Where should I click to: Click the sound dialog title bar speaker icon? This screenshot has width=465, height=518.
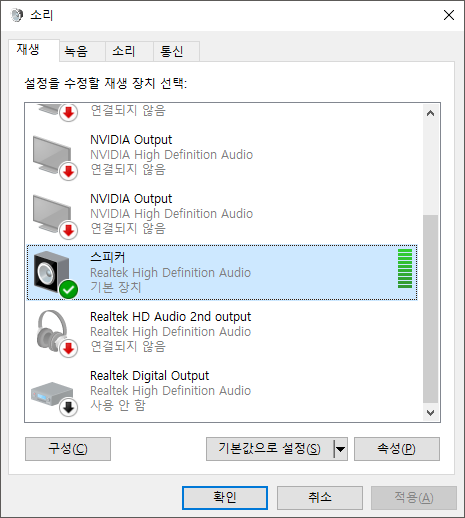tap(16, 15)
